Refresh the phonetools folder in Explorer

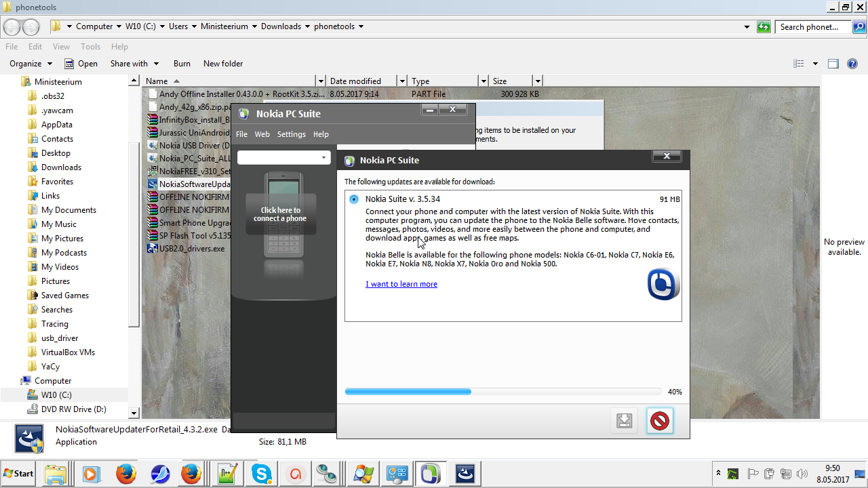pos(764,26)
